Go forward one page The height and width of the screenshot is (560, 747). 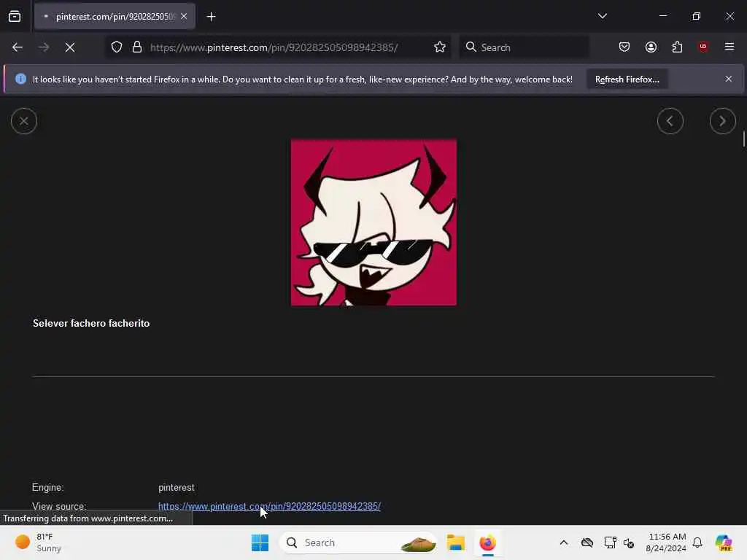(x=44, y=47)
